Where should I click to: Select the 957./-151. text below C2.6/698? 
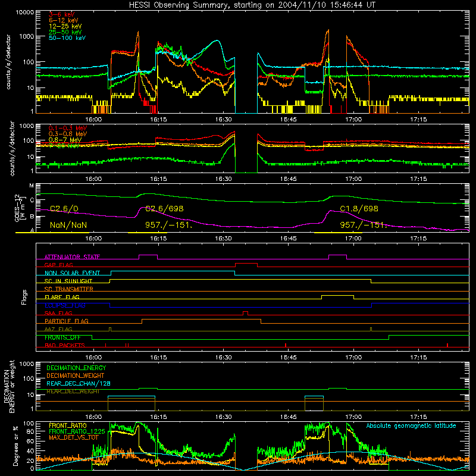tap(169, 225)
